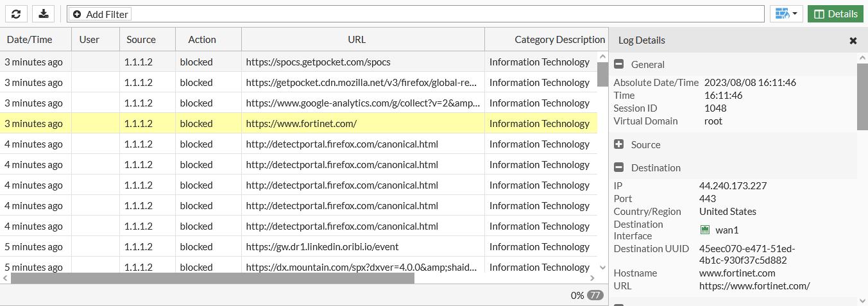Click the Add Filter input field

[443, 14]
